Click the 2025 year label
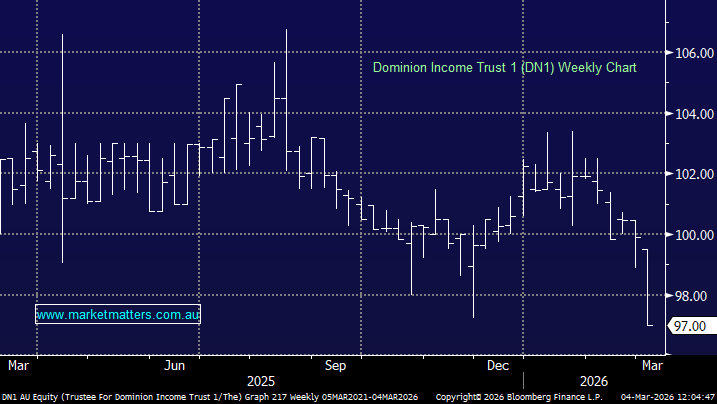717x404 pixels. tap(261, 381)
